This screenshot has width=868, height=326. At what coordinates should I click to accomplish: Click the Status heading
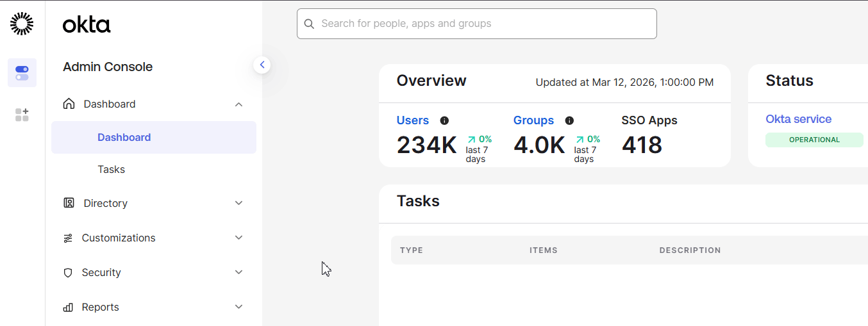point(789,81)
